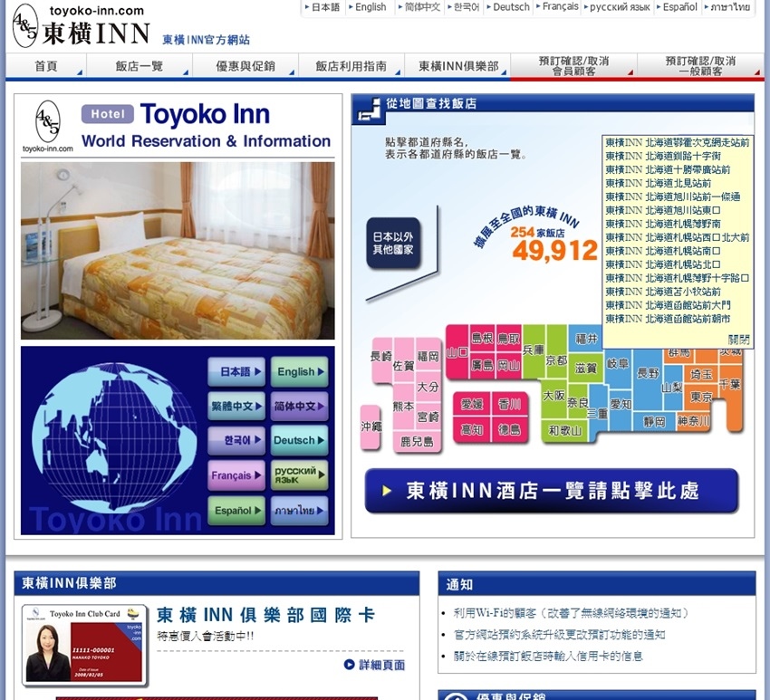The width and height of the screenshot is (770, 700).
Task: Select 長野 prefecture on the map
Action: pos(648,374)
